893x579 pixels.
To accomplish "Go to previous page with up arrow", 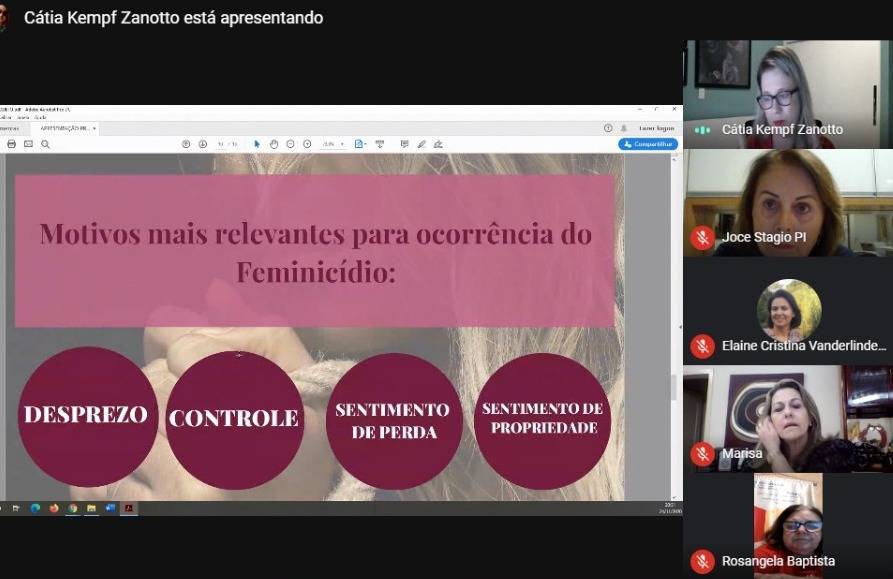I will point(186,144).
